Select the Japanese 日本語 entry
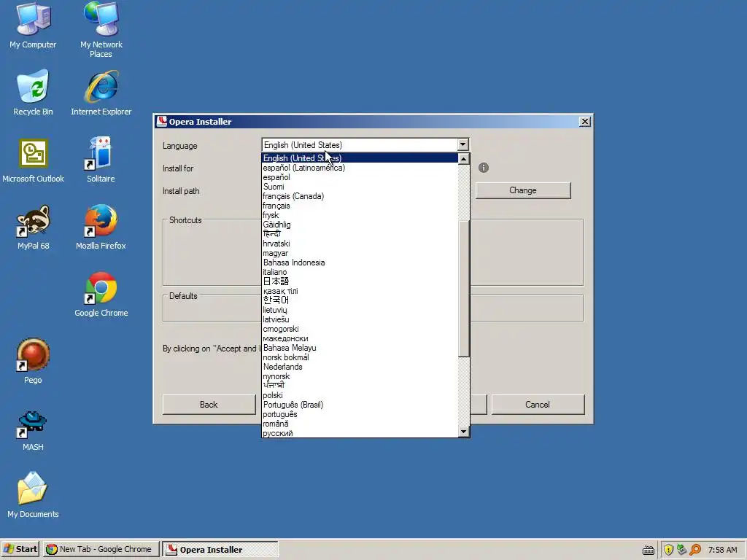This screenshot has height=560, width=747. point(360,281)
